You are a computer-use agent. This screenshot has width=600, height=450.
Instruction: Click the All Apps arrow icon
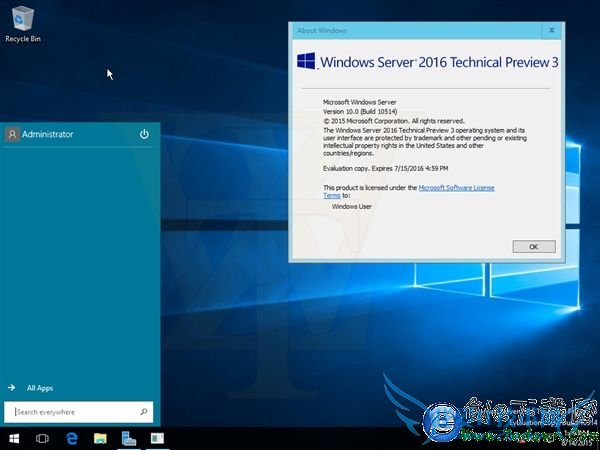coord(11,388)
